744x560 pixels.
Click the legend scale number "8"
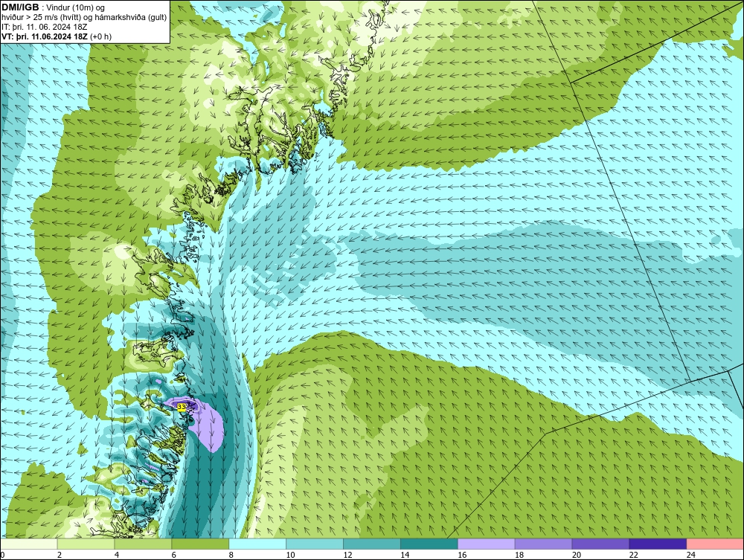(231, 555)
